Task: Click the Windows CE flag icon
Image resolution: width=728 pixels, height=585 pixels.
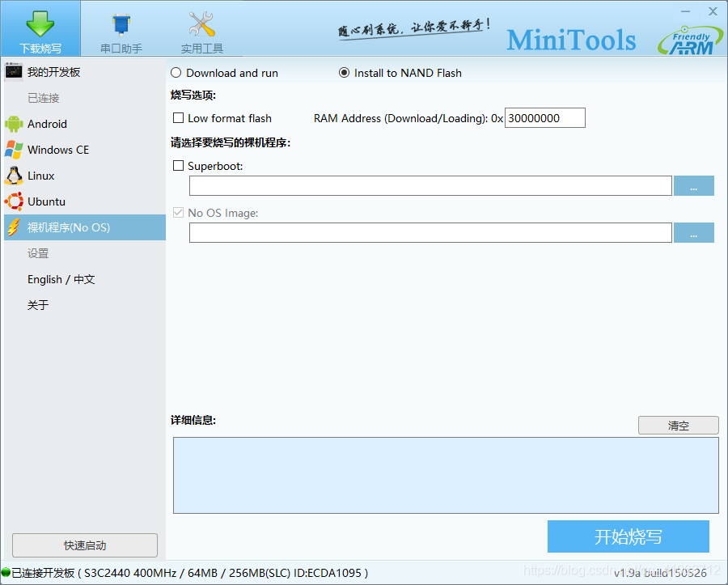Action: [x=14, y=150]
